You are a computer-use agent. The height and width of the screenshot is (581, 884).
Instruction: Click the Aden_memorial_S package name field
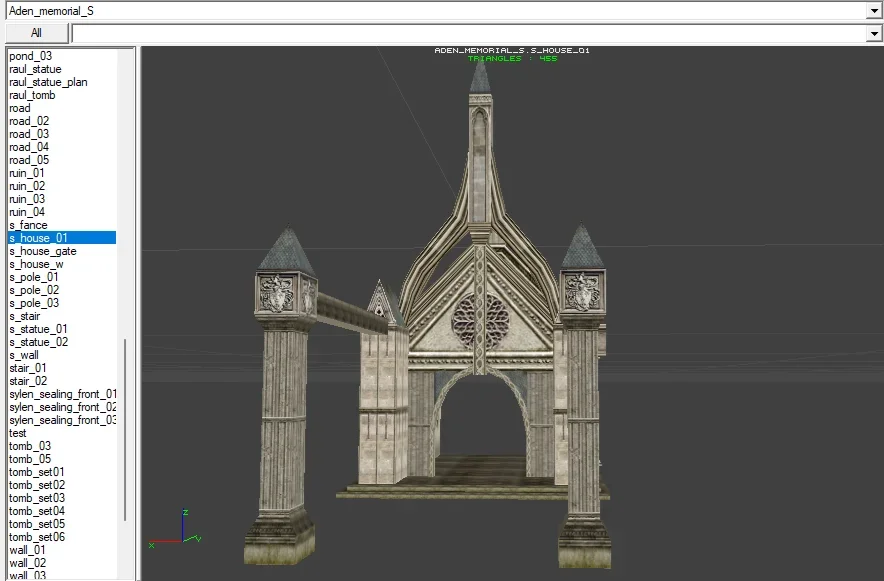437,11
